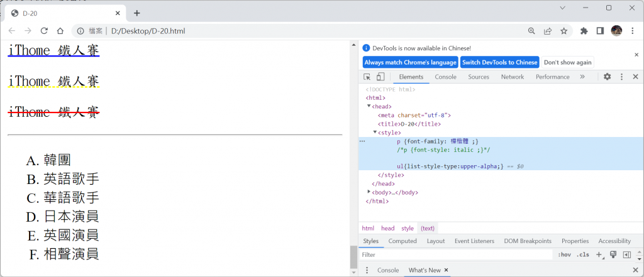Click Switch DevTools to Chinese
Viewport: 644px width, 277px height.
point(499,62)
